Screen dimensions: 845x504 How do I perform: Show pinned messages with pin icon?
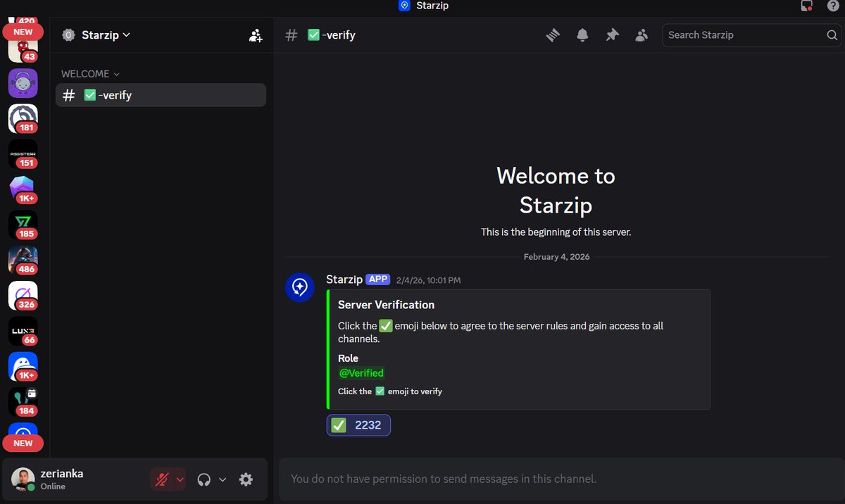tap(612, 35)
